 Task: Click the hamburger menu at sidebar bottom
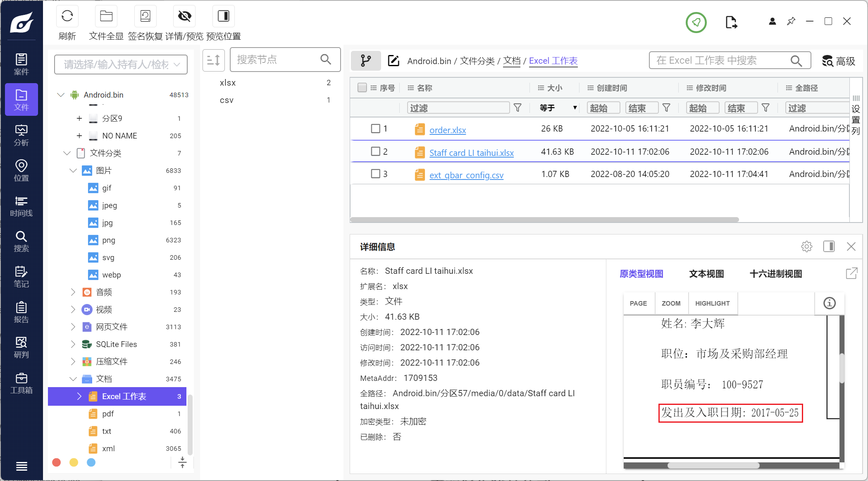coord(21,466)
